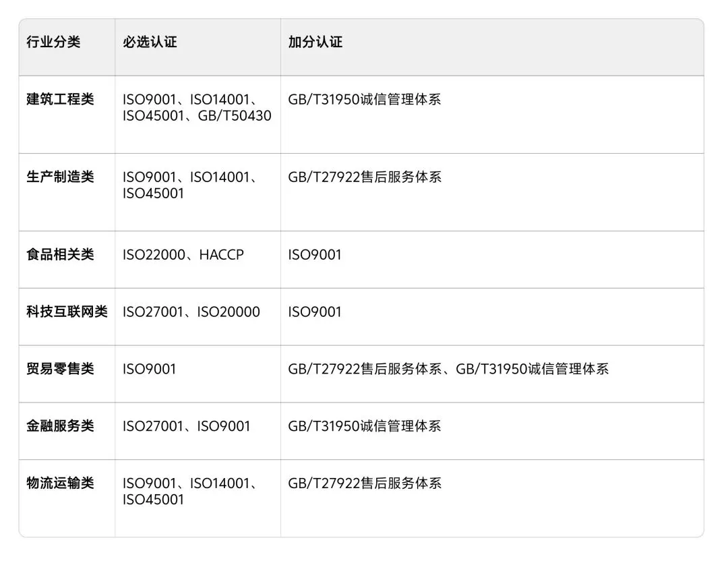Screen dimensions: 728x563
Task: Select the 科技互联网类 row label
Action: [67, 312]
